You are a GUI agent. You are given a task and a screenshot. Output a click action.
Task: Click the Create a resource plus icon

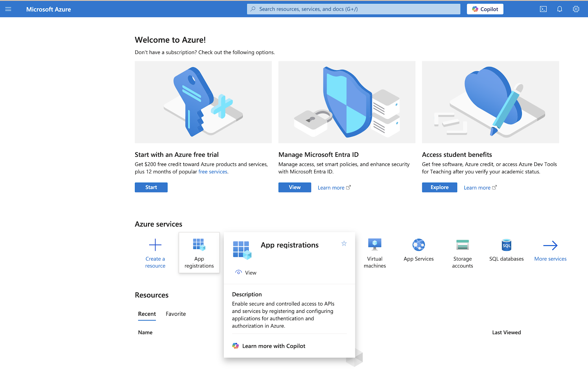point(155,245)
